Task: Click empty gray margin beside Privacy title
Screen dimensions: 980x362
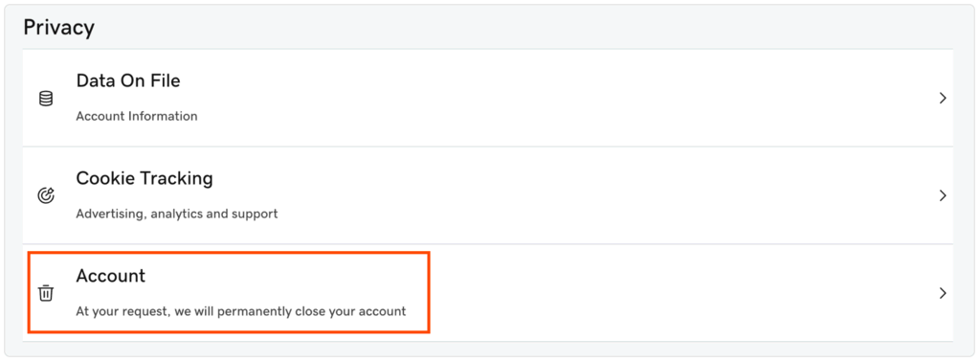Action: (500, 28)
